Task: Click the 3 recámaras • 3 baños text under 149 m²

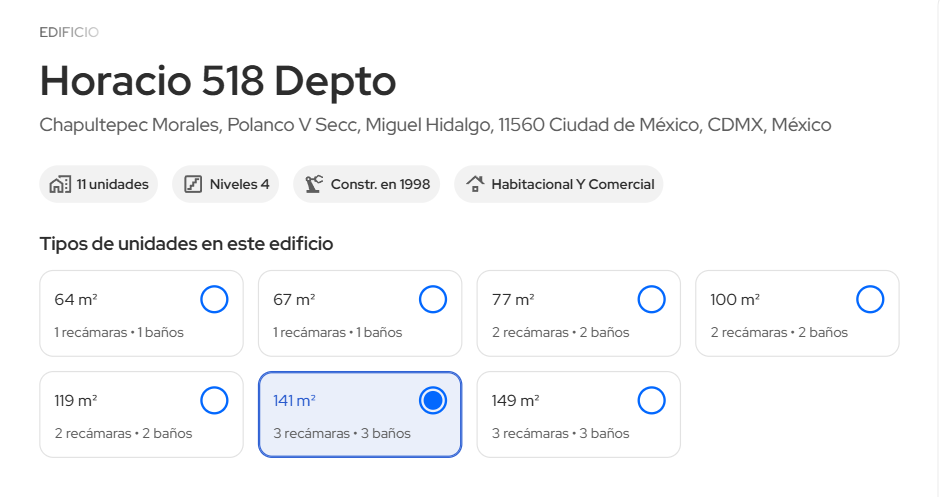Action: (x=560, y=433)
